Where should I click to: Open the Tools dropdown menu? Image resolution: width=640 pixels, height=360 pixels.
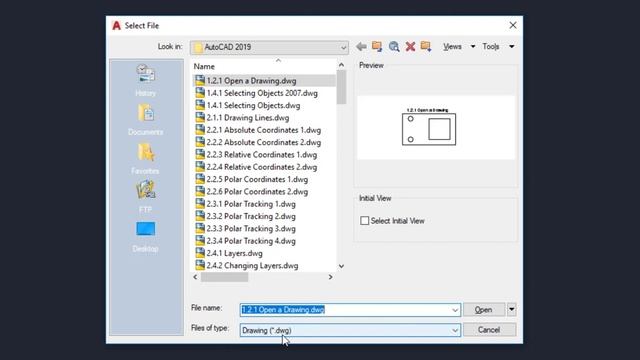498,47
